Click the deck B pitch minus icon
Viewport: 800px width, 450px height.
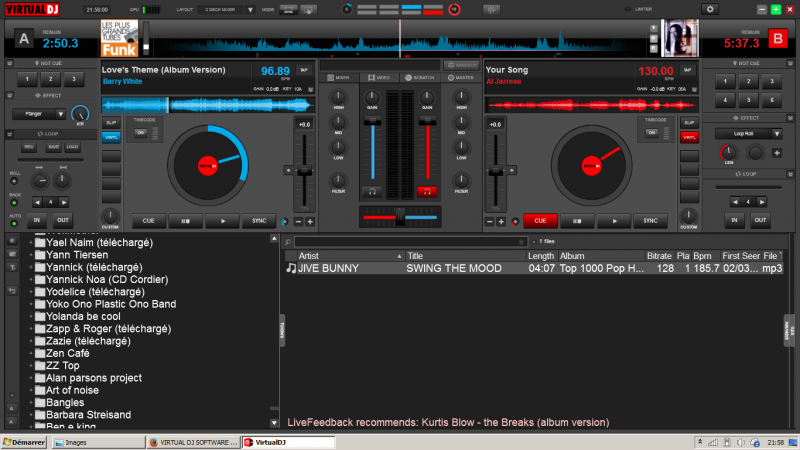(490, 221)
